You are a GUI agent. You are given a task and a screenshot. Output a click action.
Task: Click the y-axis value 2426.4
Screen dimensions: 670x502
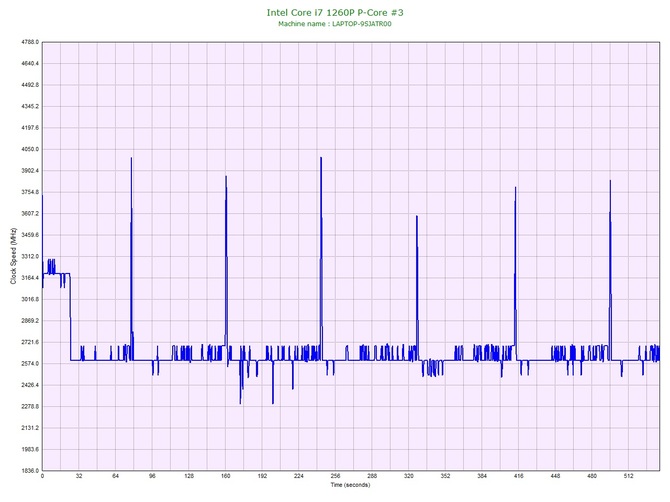pyautogui.click(x=30, y=385)
